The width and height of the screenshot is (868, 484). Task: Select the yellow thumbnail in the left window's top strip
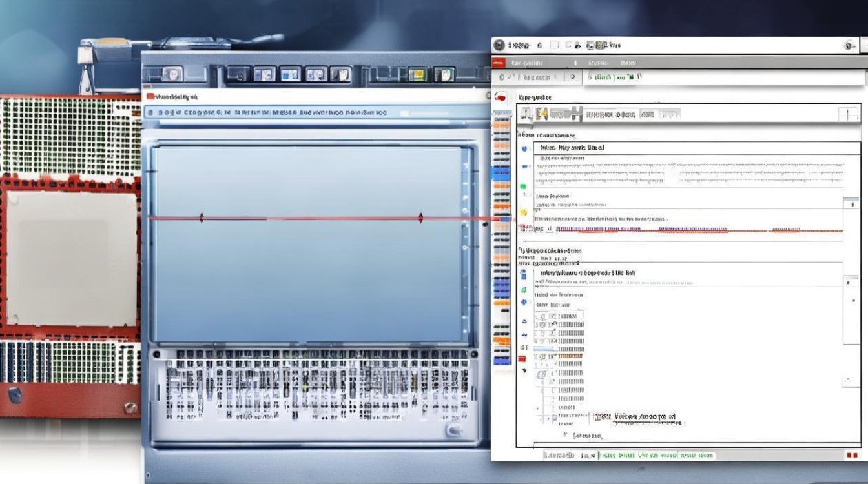(418, 75)
